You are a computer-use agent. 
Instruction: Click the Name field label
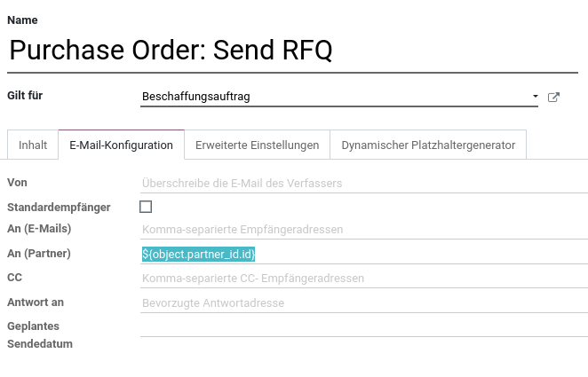pyautogui.click(x=22, y=20)
